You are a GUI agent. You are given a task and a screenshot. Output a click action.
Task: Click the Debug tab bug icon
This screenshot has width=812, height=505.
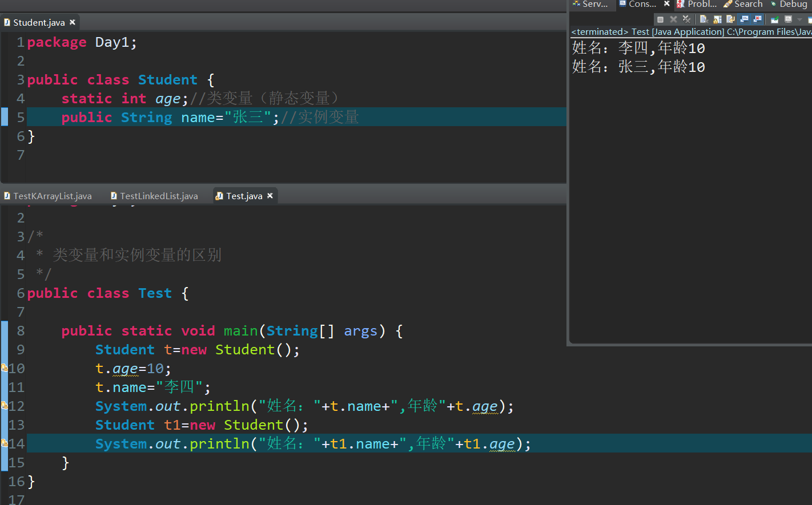coord(774,4)
